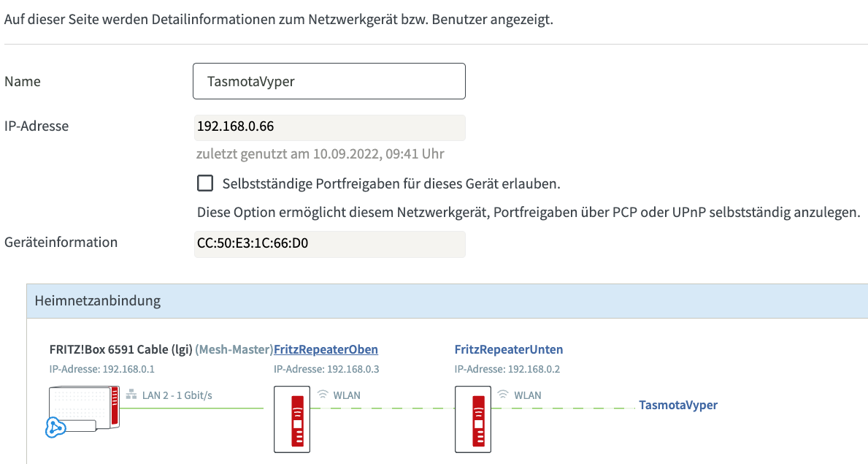Select the LAN 2 connection icon
Image resolution: width=868 pixels, height=464 pixels.
[131, 395]
